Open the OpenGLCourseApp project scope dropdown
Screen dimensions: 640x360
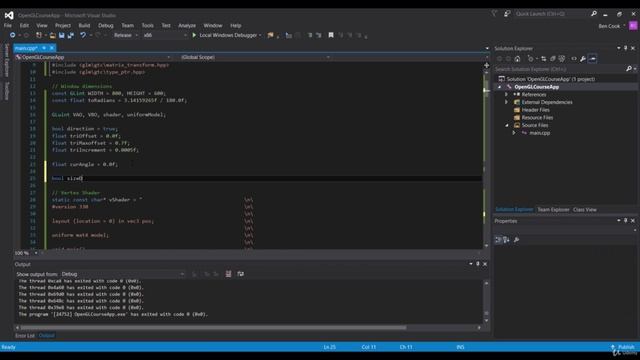[93, 57]
